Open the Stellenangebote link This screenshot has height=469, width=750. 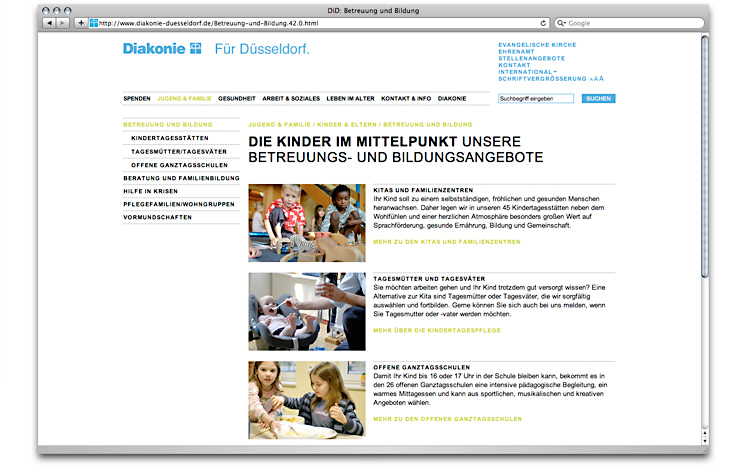(x=531, y=58)
